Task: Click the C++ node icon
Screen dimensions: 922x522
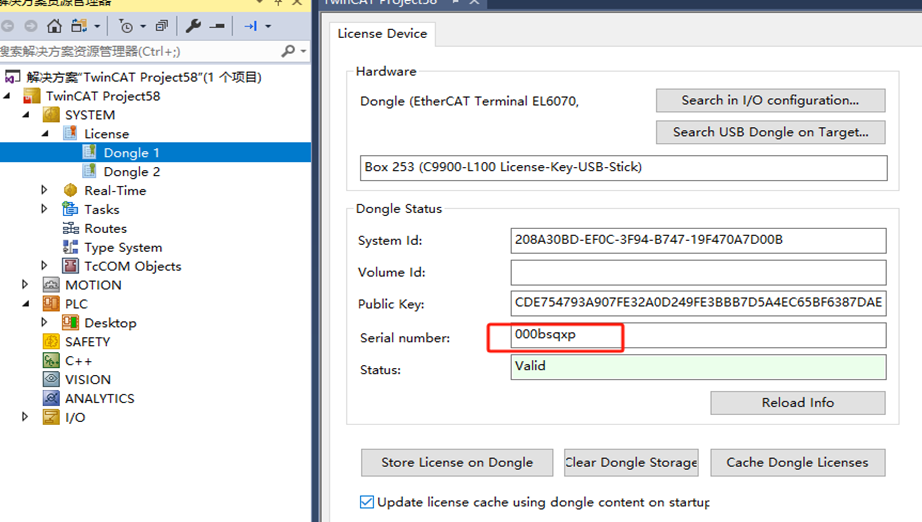Action: click(51, 360)
